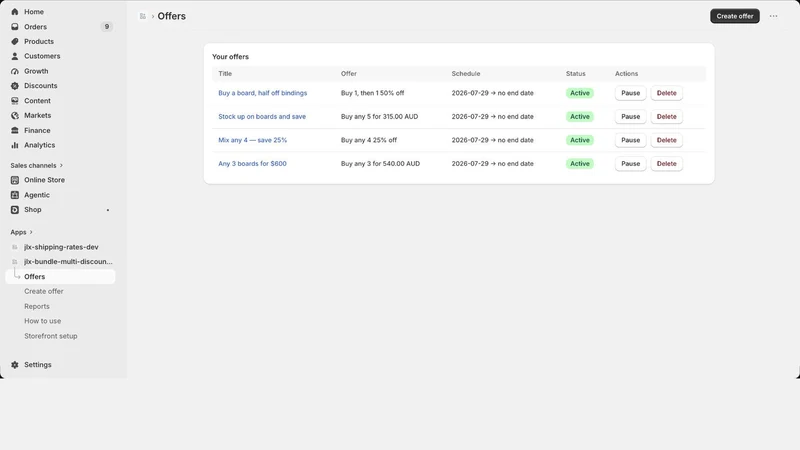The width and height of the screenshot is (800, 450).
Task: Click the Shop bag icon
Action: [x=15, y=210]
